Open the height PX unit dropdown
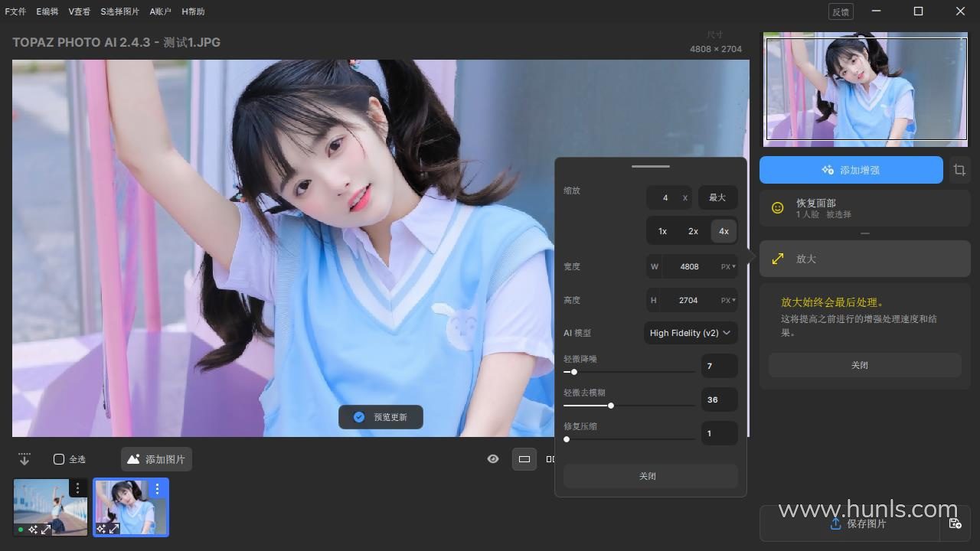 [727, 301]
